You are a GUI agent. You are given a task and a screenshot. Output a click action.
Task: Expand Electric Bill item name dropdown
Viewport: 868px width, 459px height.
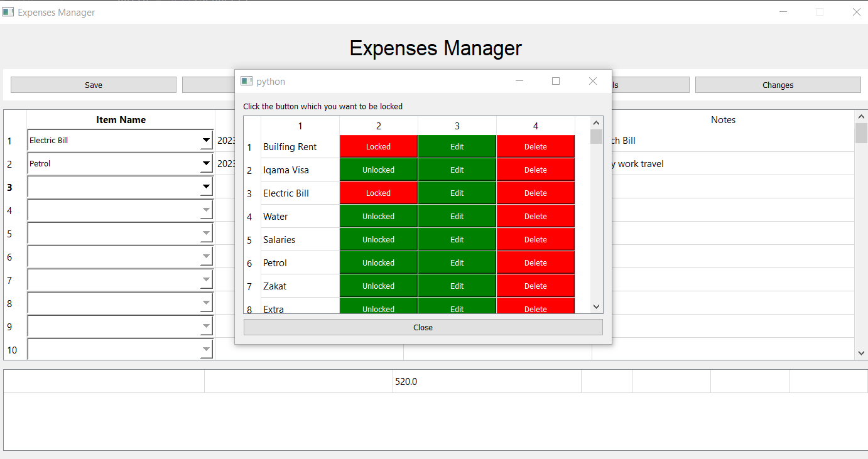(x=206, y=141)
